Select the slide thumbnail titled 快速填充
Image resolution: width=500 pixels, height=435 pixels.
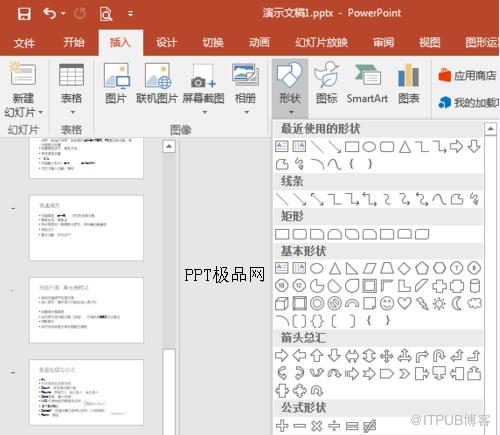[x=86, y=228]
